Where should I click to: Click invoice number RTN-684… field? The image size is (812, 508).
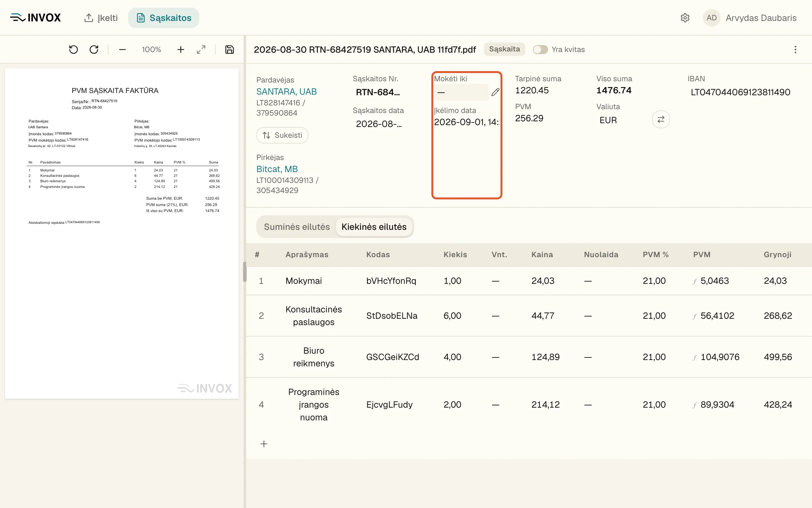click(378, 92)
